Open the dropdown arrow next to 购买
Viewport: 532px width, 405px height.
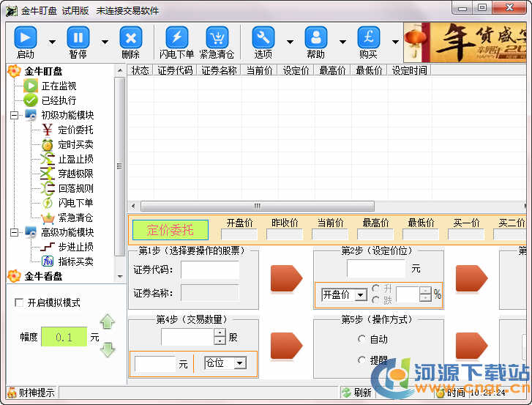(x=395, y=42)
